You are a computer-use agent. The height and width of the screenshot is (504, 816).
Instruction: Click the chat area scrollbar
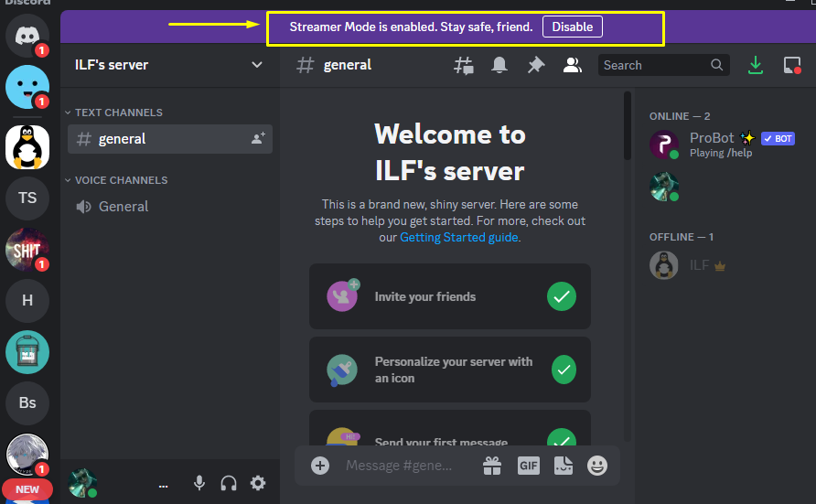click(x=627, y=125)
